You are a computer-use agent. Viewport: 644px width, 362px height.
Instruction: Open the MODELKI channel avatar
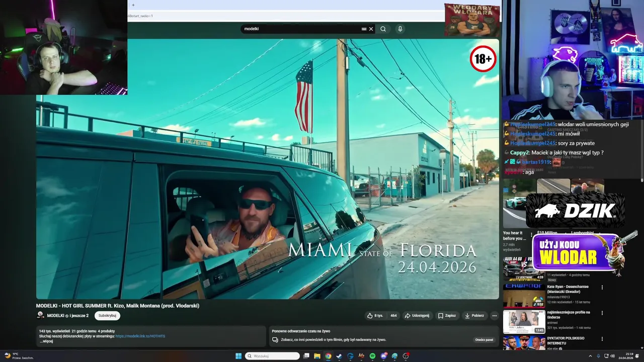(x=40, y=316)
